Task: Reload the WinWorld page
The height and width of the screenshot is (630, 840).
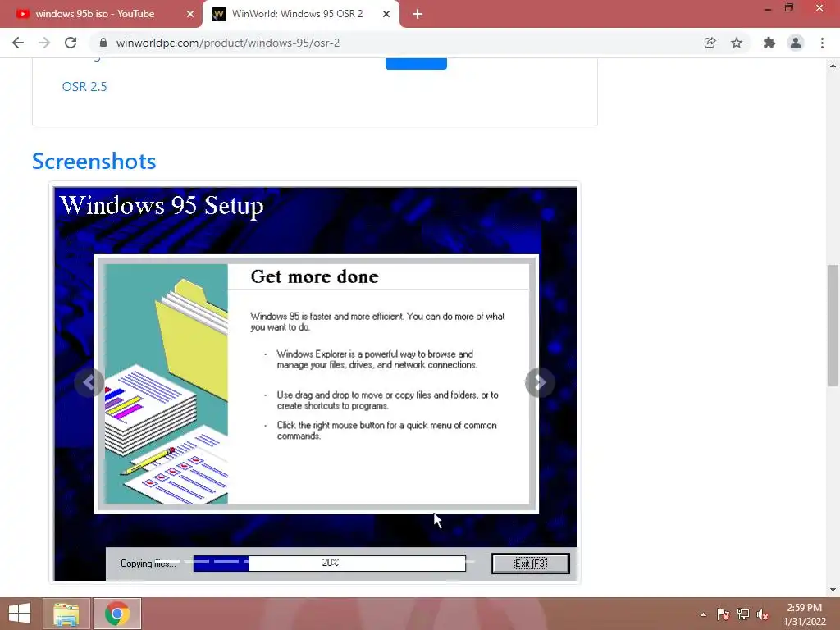Action: tap(71, 43)
